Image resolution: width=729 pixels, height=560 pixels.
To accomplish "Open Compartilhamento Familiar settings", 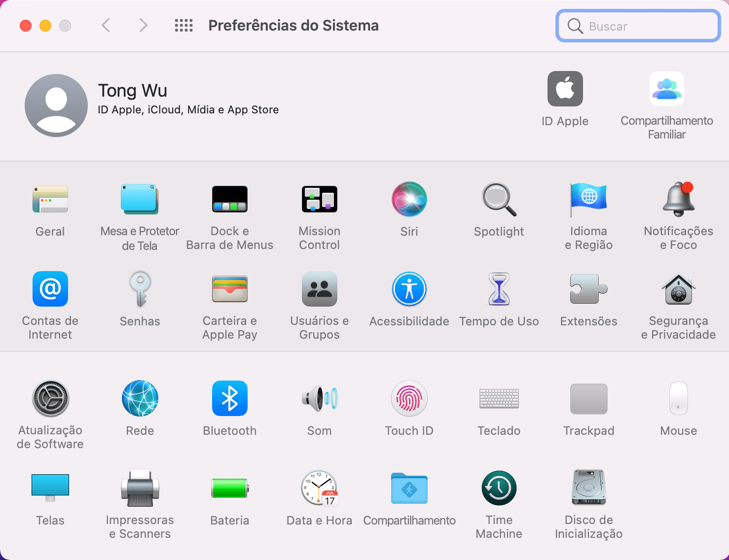I will [x=666, y=89].
